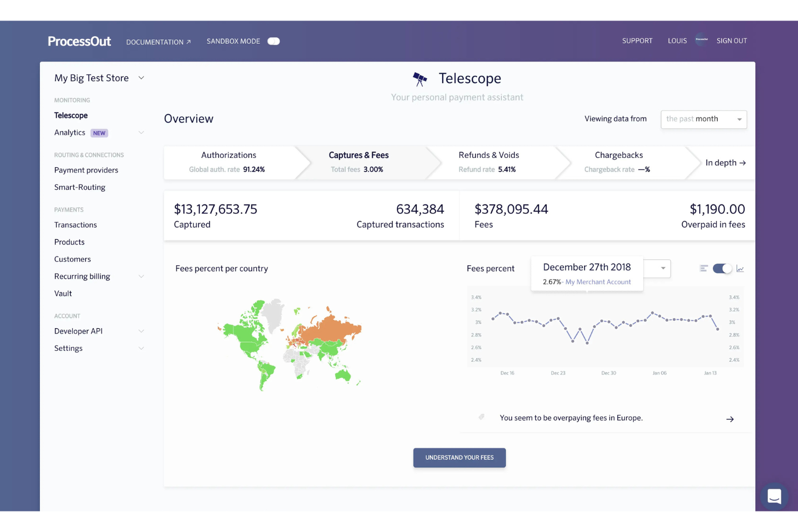Open the chat support bubble icon
Image resolution: width=798 pixels, height=532 pixels.
(x=774, y=496)
